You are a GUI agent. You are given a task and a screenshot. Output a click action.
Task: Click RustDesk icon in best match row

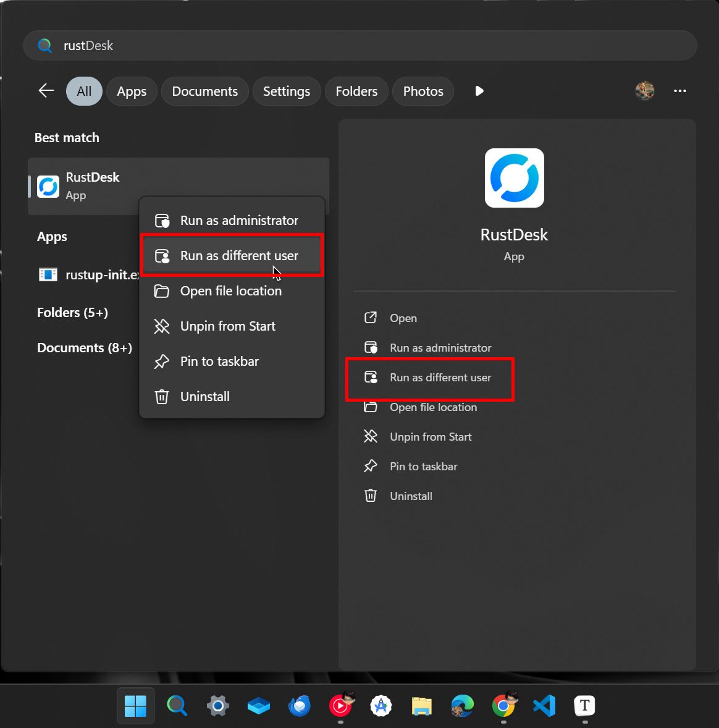pos(48,187)
